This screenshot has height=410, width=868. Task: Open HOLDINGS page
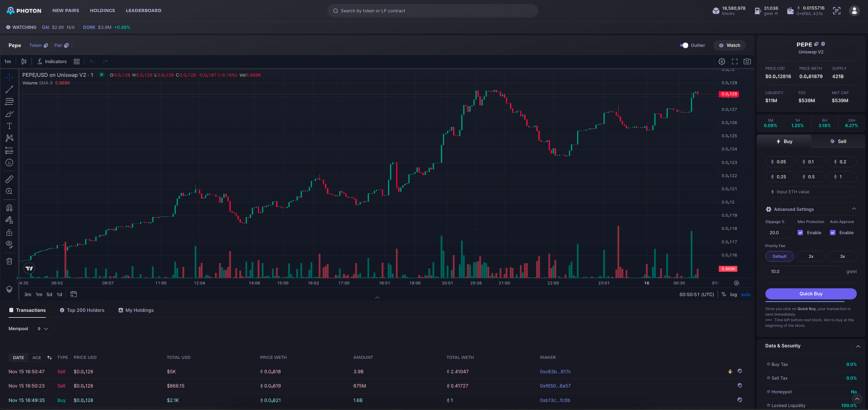(x=102, y=11)
